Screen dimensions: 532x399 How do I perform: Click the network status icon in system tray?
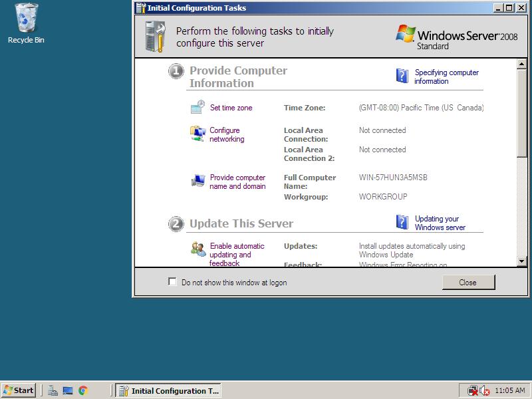[x=472, y=390]
